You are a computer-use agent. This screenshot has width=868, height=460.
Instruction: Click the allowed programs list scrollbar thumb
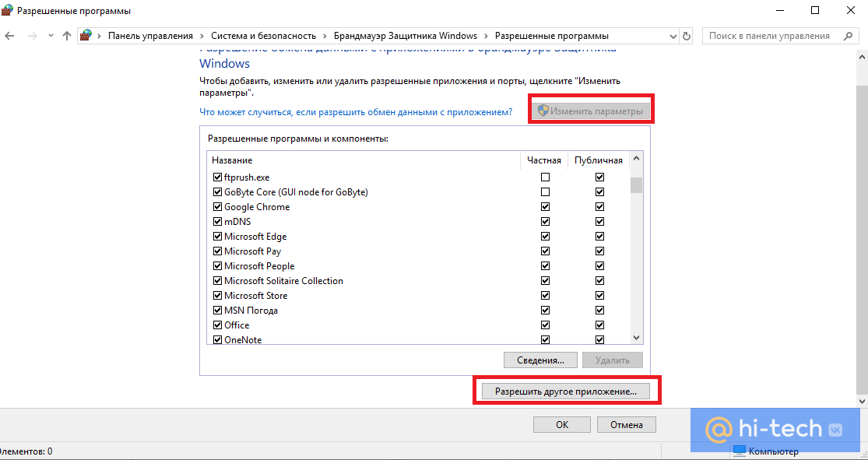click(636, 184)
